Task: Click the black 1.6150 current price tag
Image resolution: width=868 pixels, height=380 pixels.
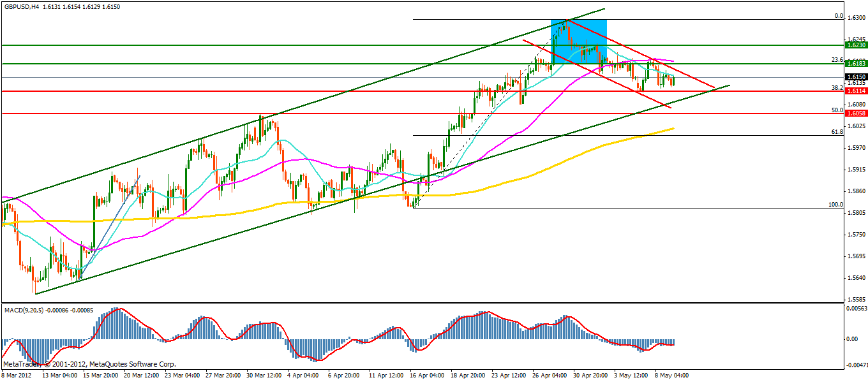Action: coord(855,77)
